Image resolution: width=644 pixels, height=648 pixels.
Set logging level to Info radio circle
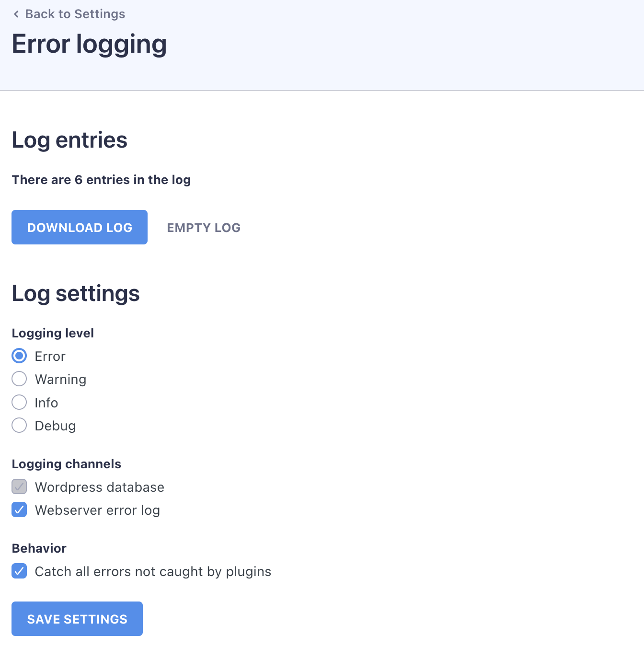(19, 402)
